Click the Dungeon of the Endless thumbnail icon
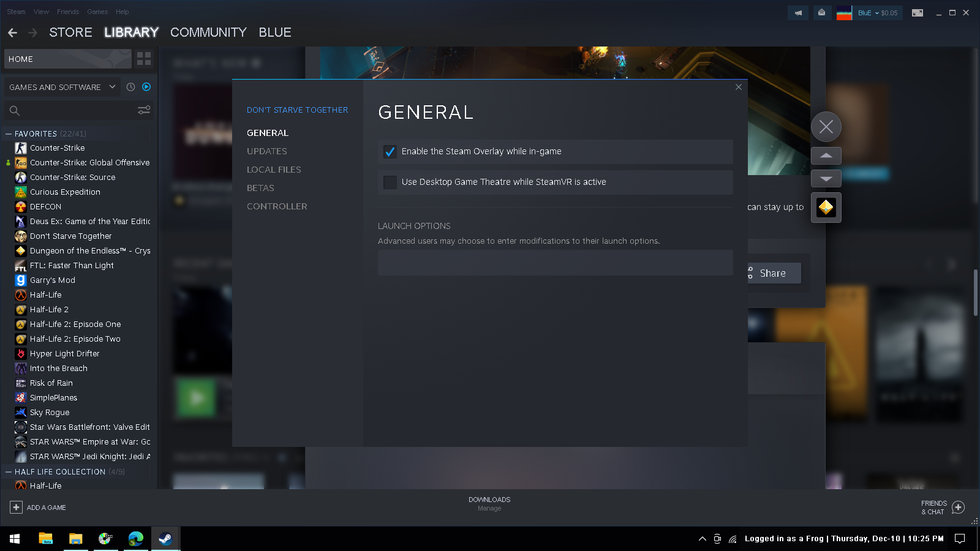 pos(826,208)
